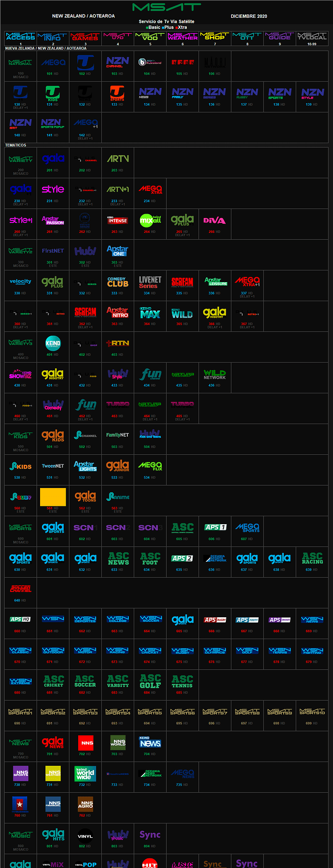Screen dimensions: 333x868
Task: Click the Apstar Leisure logo, channel 336
Action: (x=215, y=282)
